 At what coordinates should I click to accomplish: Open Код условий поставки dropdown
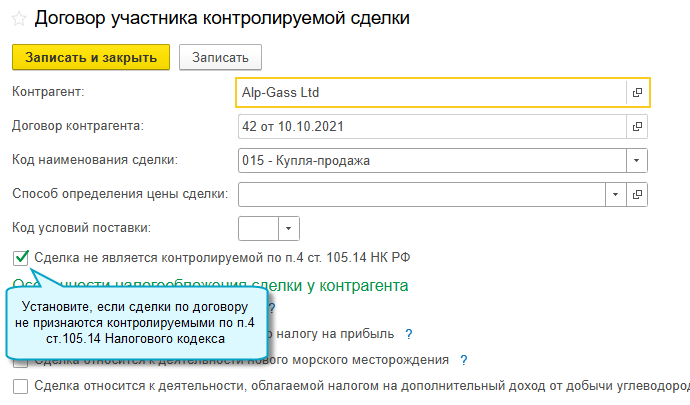[x=288, y=228]
